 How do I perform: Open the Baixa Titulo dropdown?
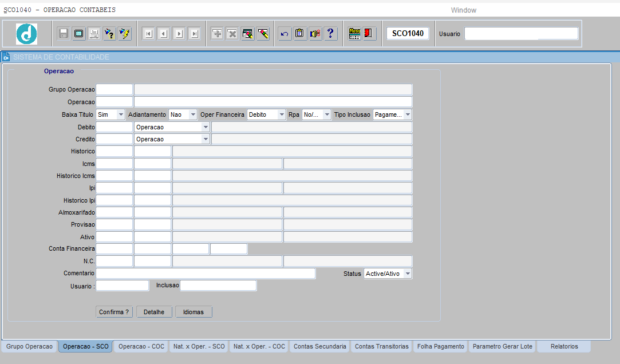pyautogui.click(x=120, y=115)
